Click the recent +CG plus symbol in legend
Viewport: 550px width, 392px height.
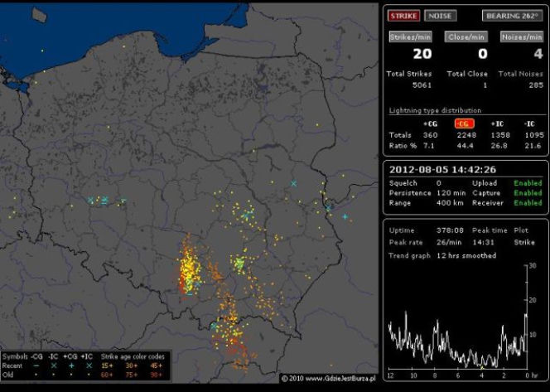click(71, 365)
